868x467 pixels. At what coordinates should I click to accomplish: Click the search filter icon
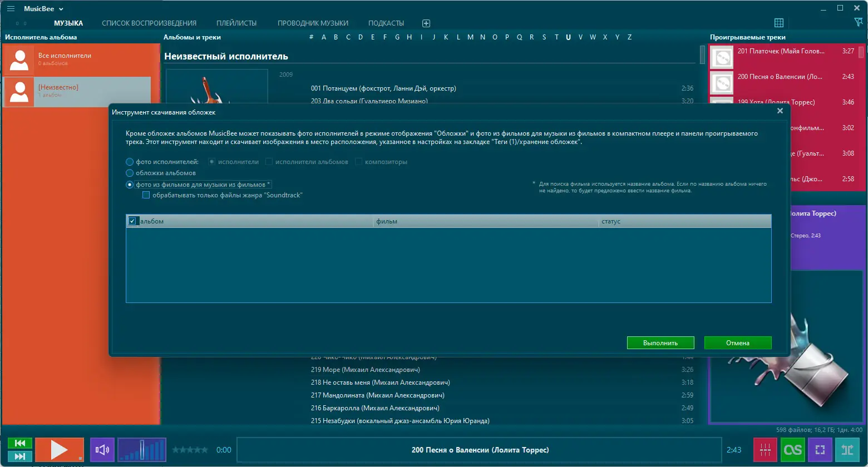coord(858,22)
